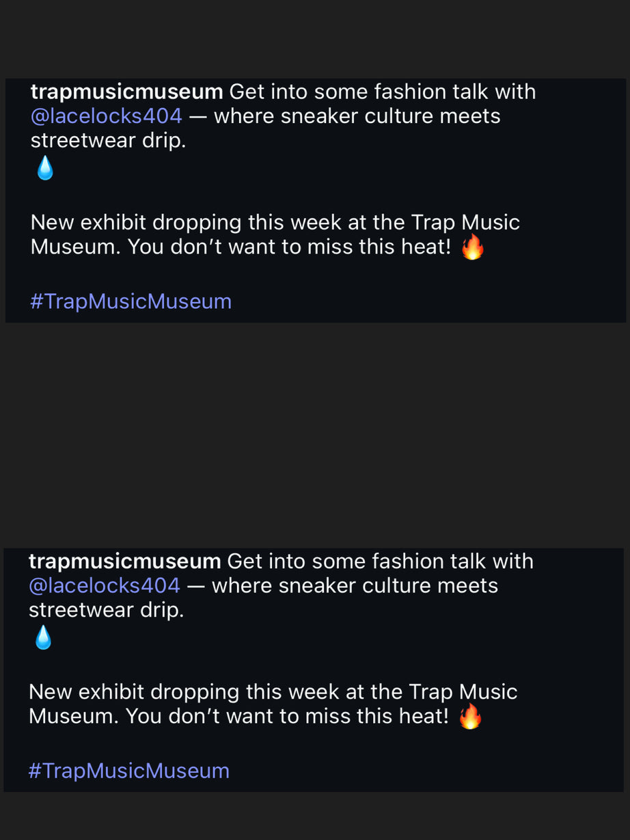Tap the fire emoji in first caption
Viewport: 630px width, 840px height.
click(472, 247)
